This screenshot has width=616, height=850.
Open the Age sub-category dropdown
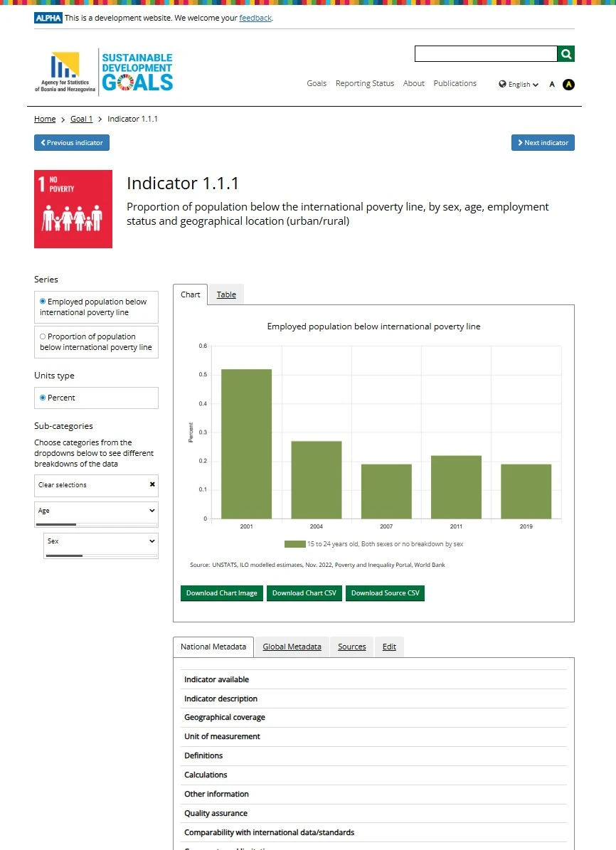point(96,511)
